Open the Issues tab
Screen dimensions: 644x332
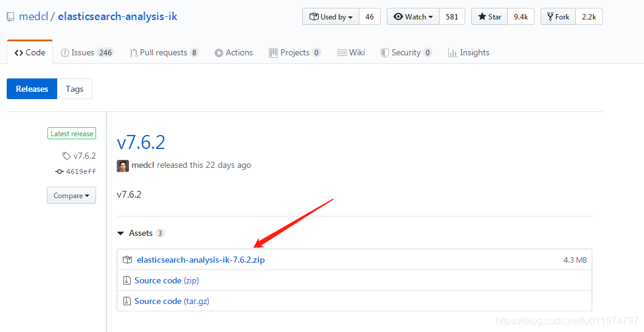pyautogui.click(x=87, y=52)
